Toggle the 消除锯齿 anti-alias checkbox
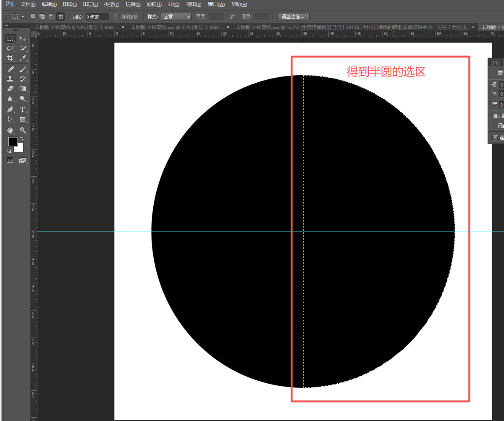The height and width of the screenshot is (421, 504). tap(116, 17)
